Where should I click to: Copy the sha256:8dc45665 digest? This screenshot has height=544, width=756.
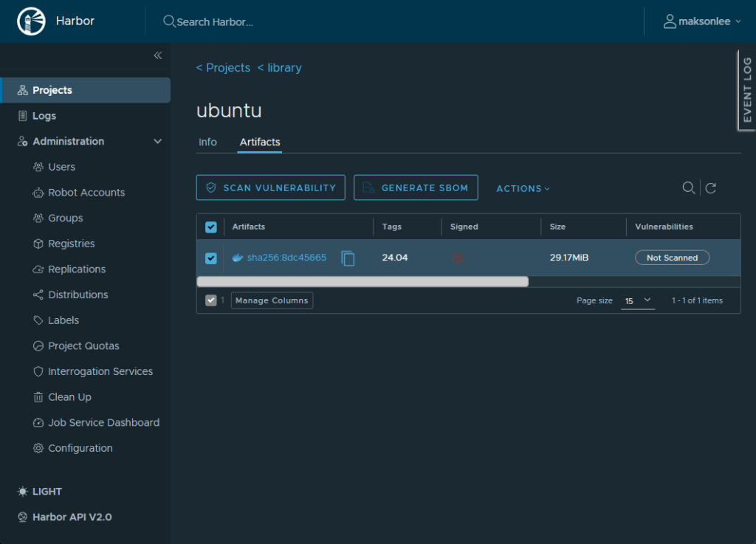click(x=348, y=258)
